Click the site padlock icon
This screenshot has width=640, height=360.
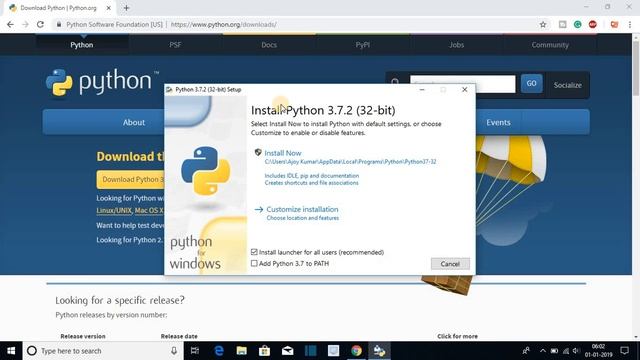59,24
